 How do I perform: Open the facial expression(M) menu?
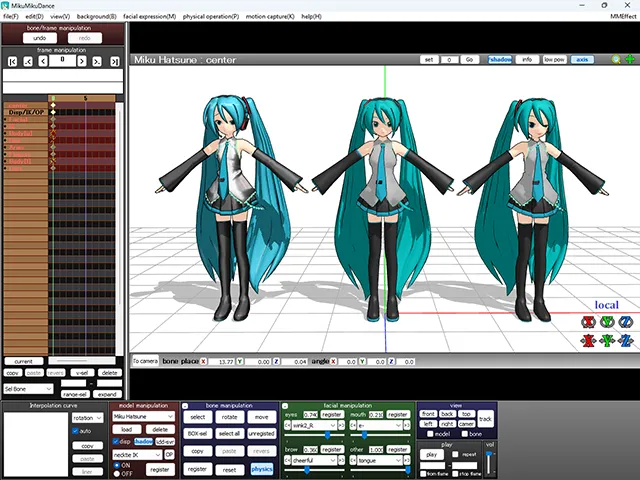tap(149, 16)
